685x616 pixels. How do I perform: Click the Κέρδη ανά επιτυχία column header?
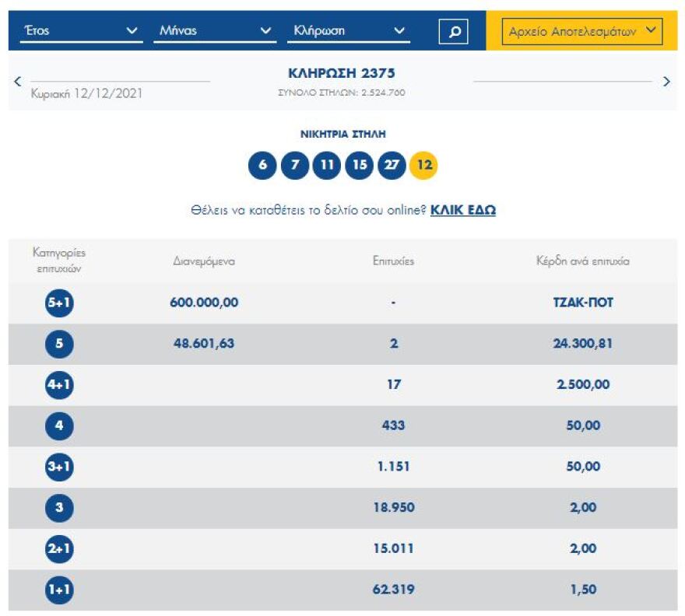click(x=578, y=261)
